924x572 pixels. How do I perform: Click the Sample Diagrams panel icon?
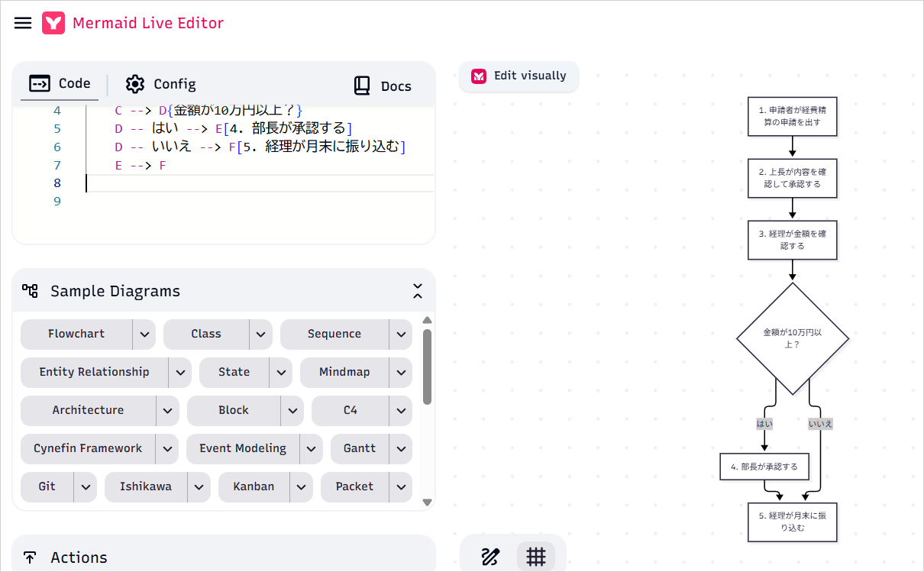[30, 290]
